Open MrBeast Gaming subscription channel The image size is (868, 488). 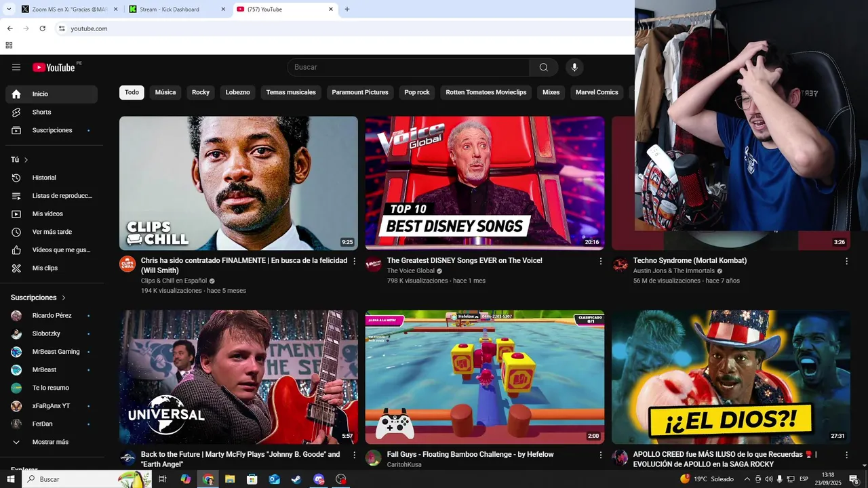click(52, 352)
